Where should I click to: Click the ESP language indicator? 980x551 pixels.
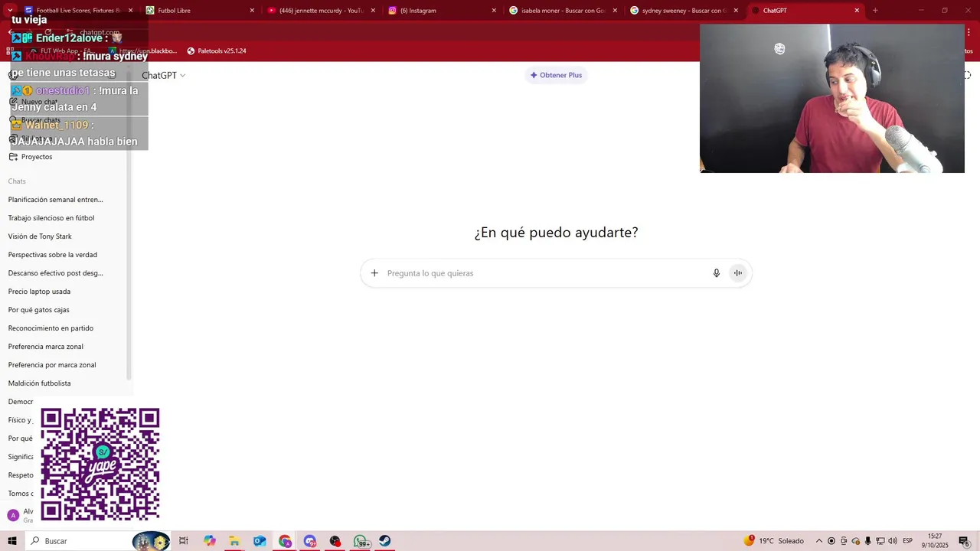click(x=908, y=541)
